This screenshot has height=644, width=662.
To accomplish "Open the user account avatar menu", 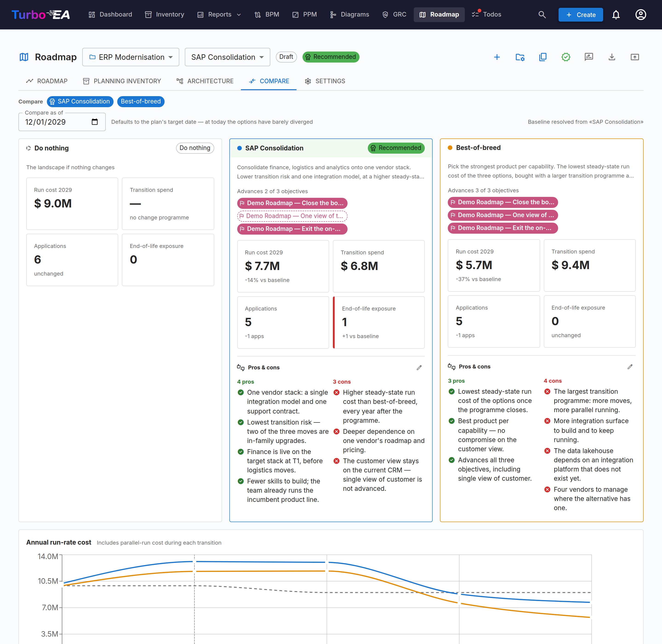I will [641, 14].
